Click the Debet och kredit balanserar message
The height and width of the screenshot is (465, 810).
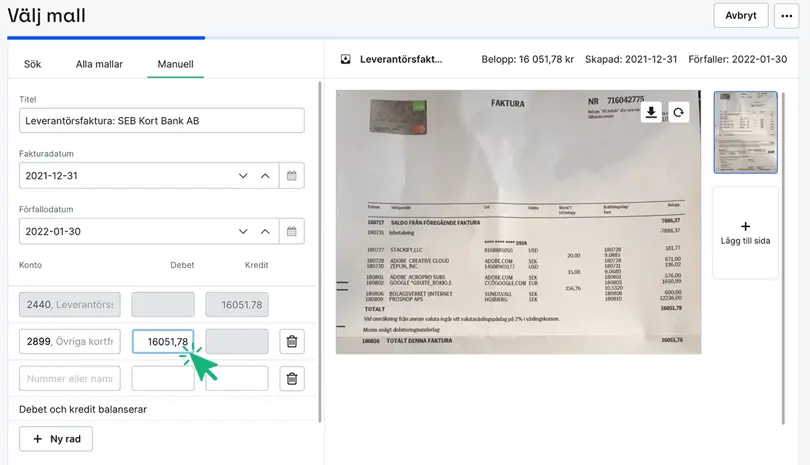(83, 409)
